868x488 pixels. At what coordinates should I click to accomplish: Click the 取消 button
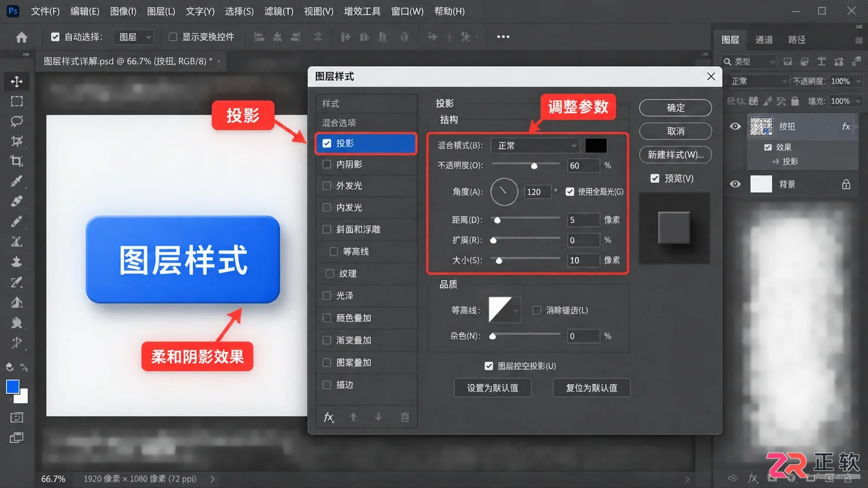(x=676, y=131)
